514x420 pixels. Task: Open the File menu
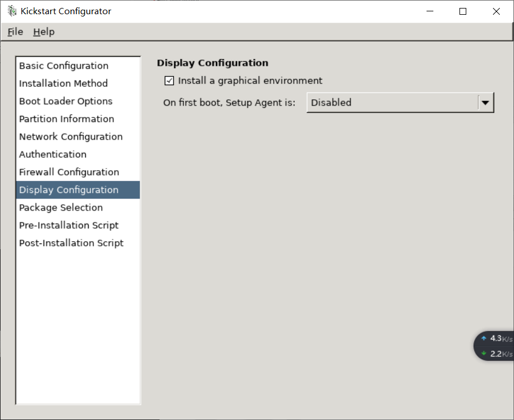pos(15,32)
